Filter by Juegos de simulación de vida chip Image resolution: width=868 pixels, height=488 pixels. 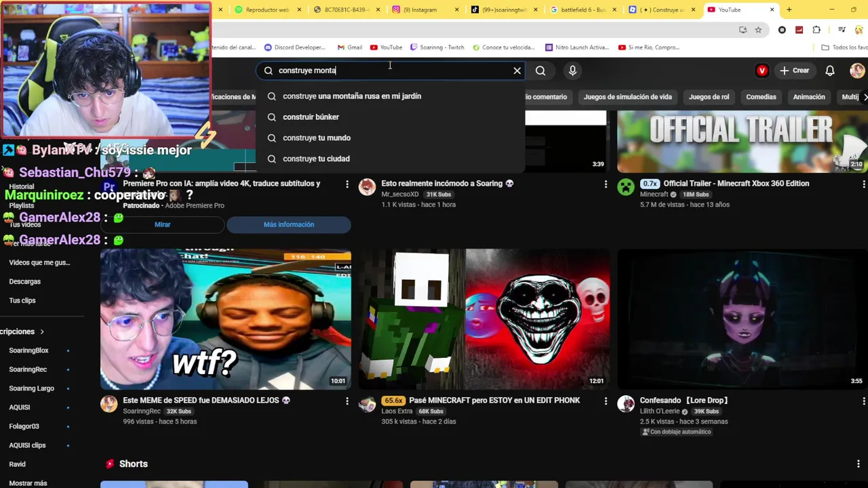pyautogui.click(x=627, y=97)
